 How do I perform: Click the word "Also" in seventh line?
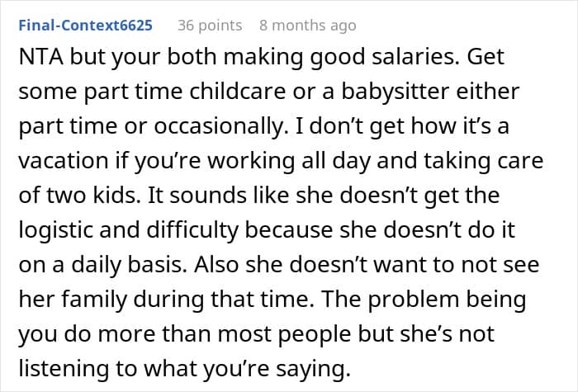(x=216, y=265)
